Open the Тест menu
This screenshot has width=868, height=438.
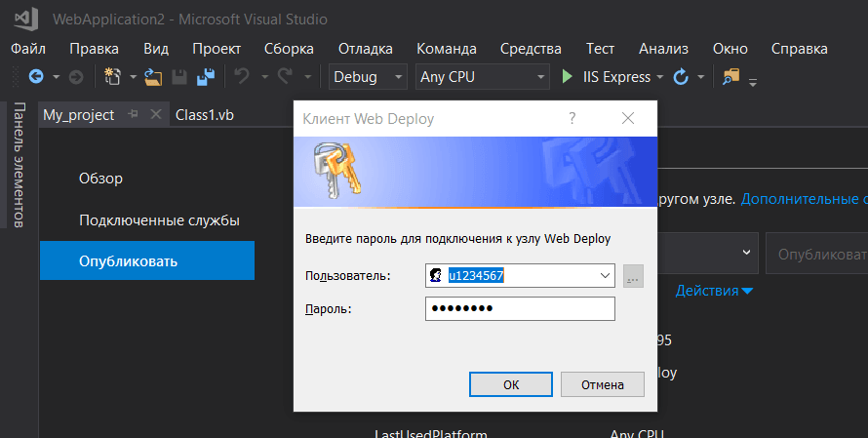click(600, 49)
